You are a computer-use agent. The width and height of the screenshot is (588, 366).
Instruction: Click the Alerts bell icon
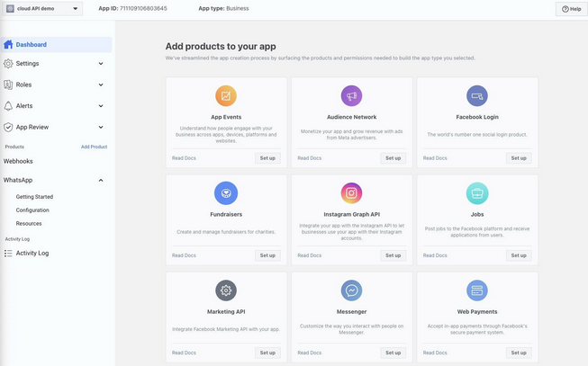tap(8, 106)
